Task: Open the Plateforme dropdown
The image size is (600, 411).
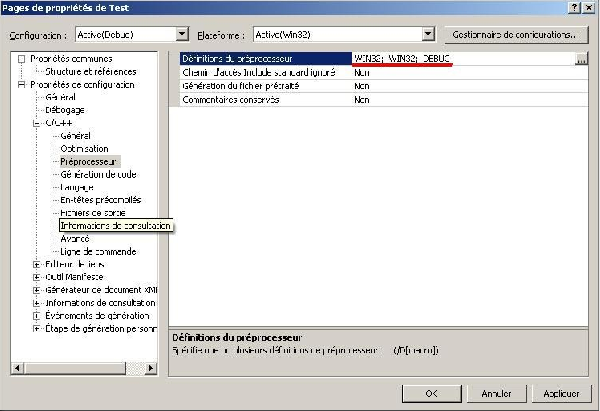Action: [428, 34]
